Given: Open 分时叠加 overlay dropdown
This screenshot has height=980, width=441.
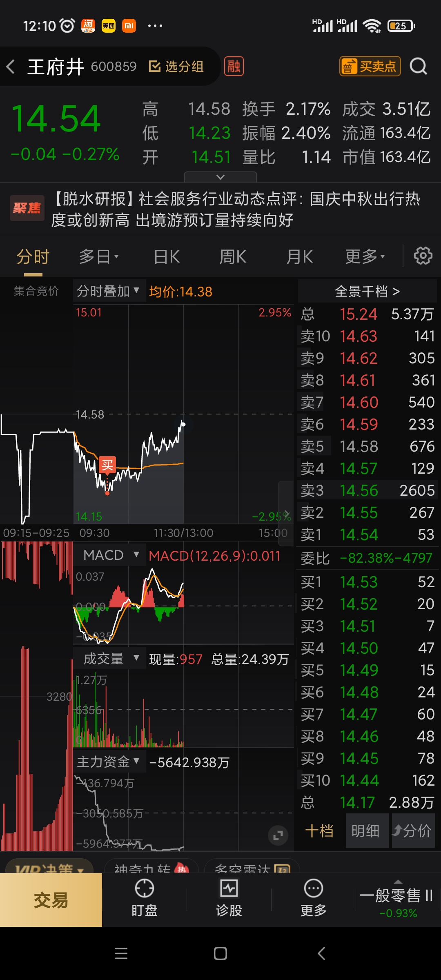Looking at the screenshot, I should [x=109, y=291].
